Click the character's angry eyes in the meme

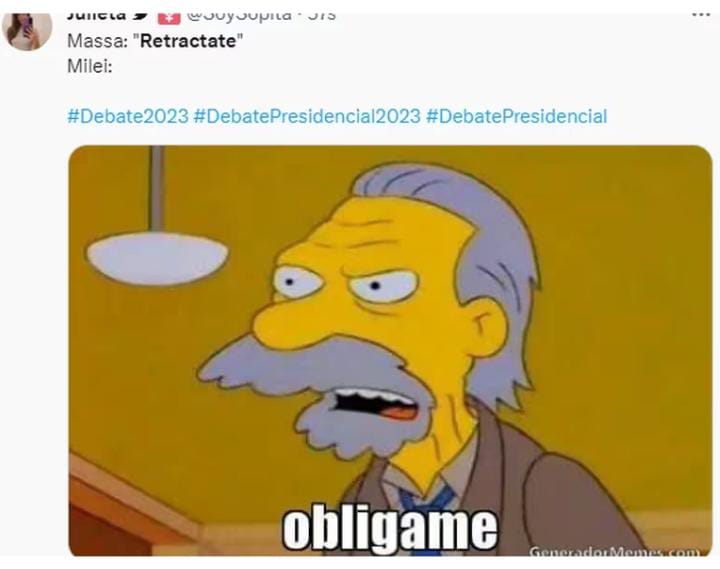345,284
